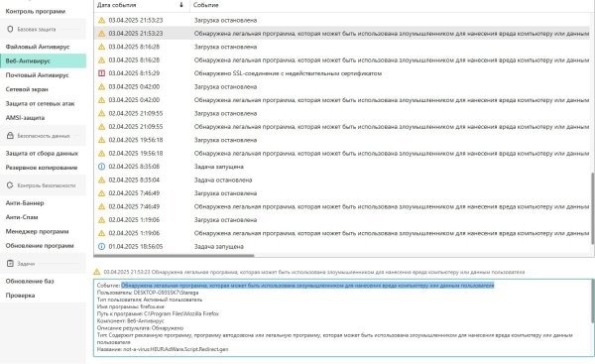
Task: Sort by Событие column header
Action: coord(205,5)
